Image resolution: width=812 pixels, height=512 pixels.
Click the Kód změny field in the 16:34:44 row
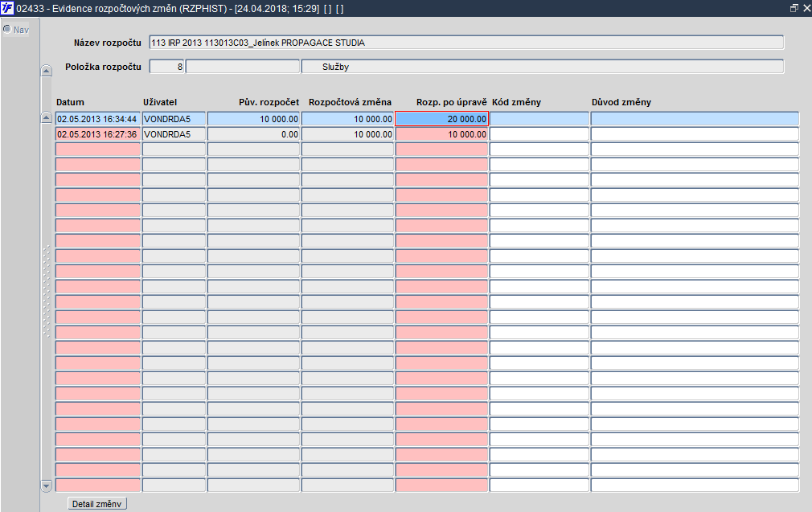[x=539, y=119]
